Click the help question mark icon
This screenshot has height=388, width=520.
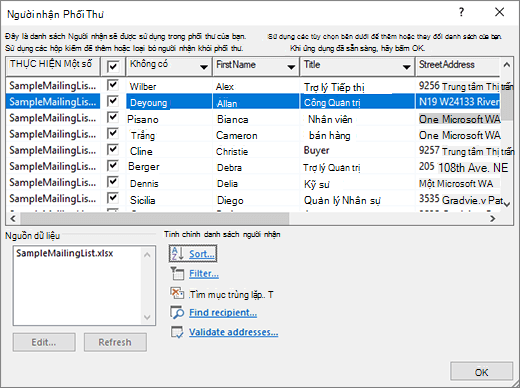(x=461, y=12)
